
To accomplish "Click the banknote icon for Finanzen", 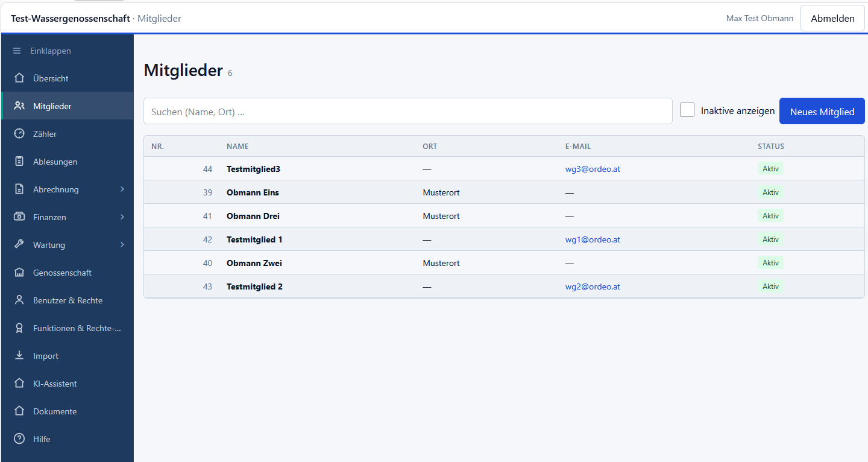I will tap(19, 217).
